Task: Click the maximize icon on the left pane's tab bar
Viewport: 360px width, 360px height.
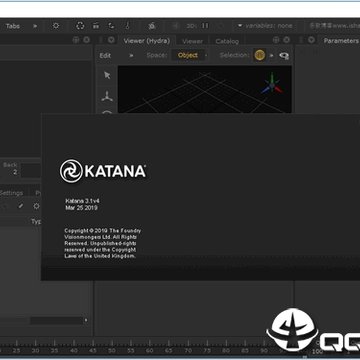Action: click(76, 40)
